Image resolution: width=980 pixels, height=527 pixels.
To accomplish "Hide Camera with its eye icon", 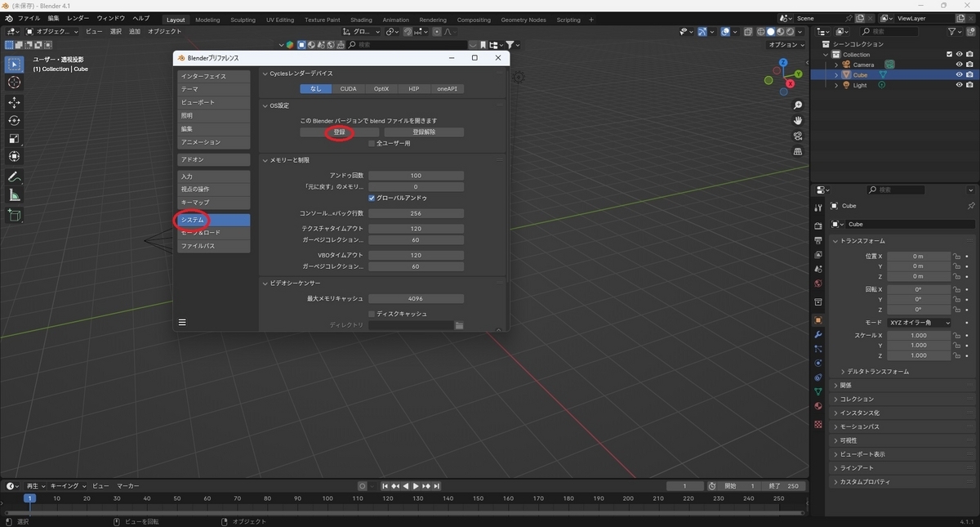I will coord(959,65).
